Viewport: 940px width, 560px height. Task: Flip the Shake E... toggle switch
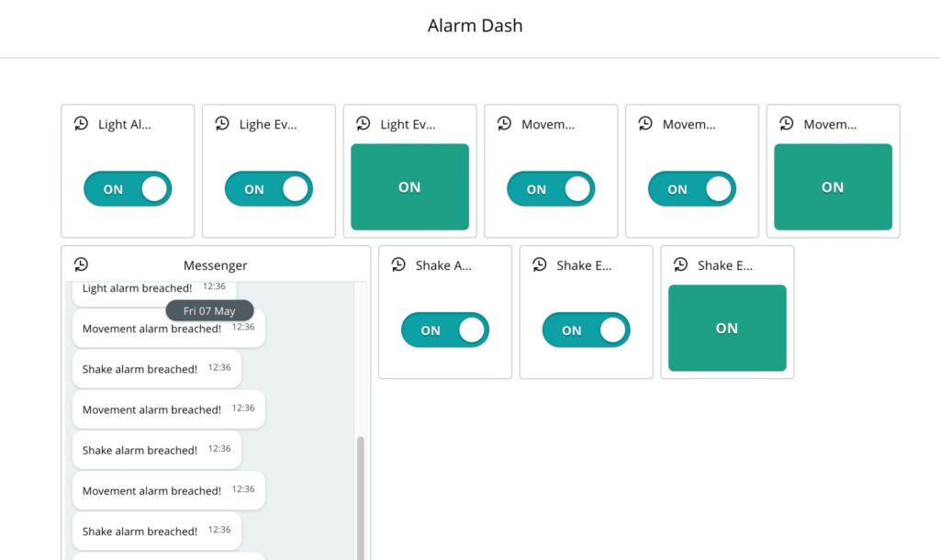tap(587, 330)
